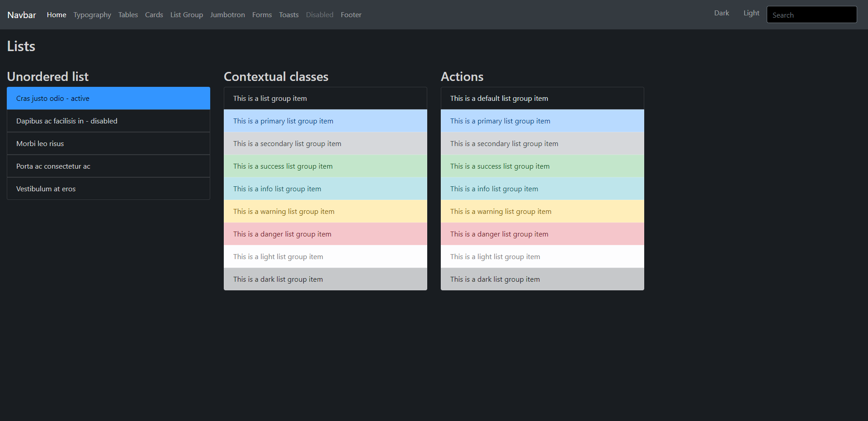Select the warning action list group item
Viewport: 868px width, 421px height.
(542, 211)
